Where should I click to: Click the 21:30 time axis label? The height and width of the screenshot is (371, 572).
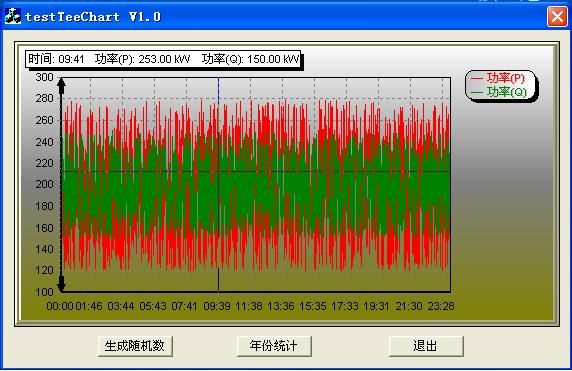click(409, 306)
